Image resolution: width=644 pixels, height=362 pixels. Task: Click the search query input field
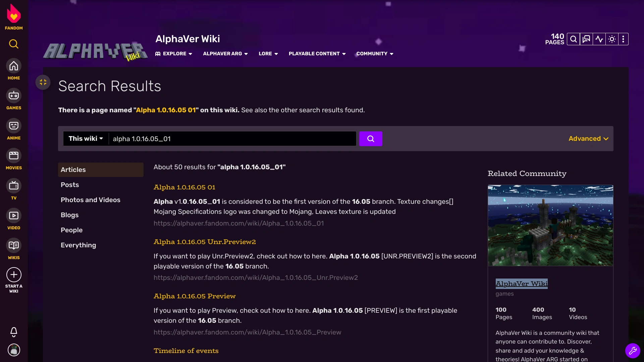232,139
